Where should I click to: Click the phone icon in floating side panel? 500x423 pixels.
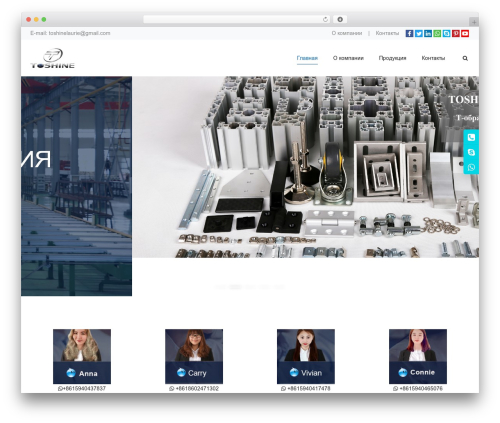coord(471,137)
